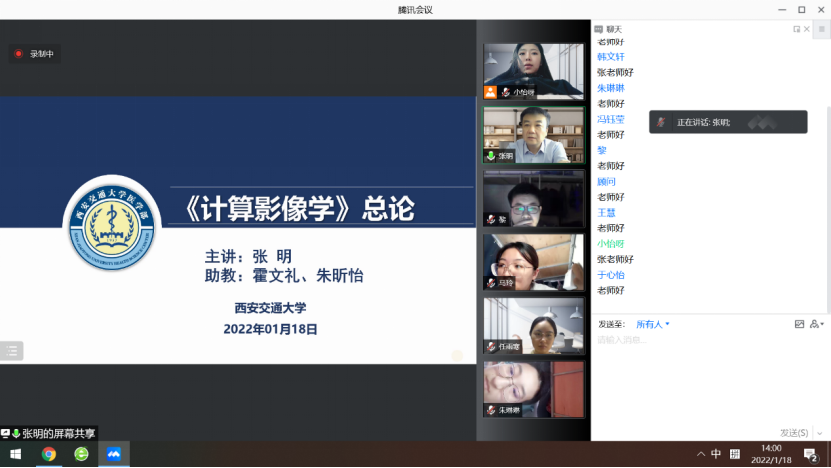Click the image send icon in chat
This screenshot has height=468, width=831.
799,324
